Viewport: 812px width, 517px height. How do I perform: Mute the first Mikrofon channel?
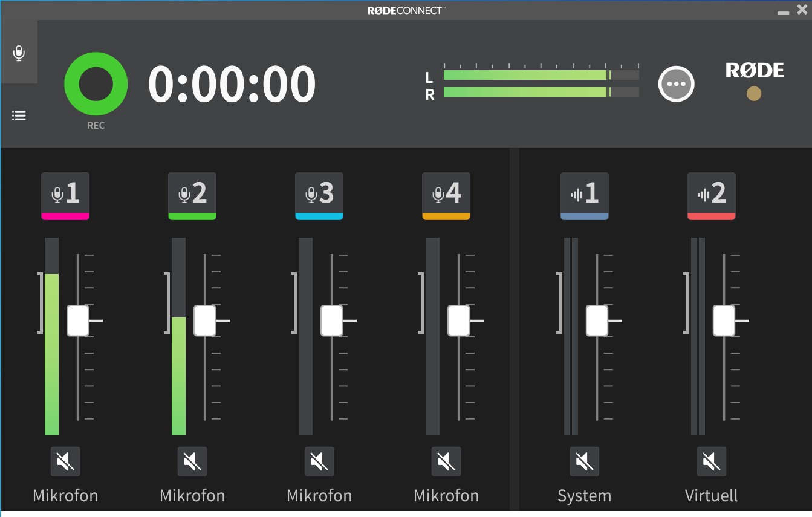(x=65, y=462)
